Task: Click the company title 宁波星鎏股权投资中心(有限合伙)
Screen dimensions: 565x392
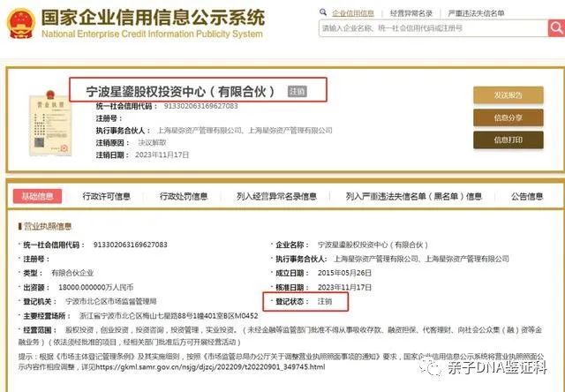Action: 180,92
